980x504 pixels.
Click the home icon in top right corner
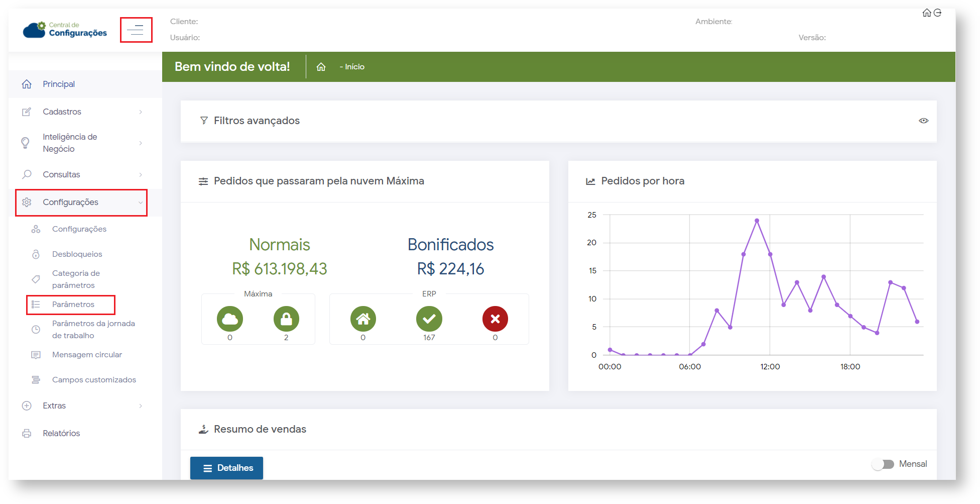pos(926,13)
